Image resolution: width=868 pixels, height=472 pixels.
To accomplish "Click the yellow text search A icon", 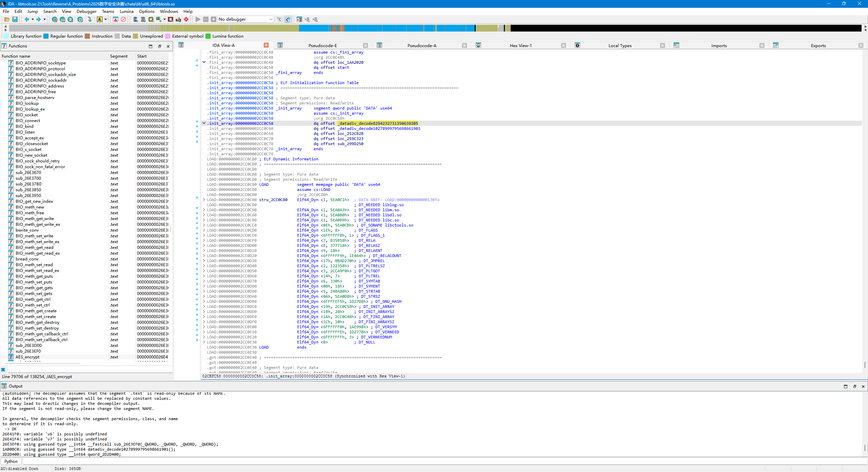I will pyautogui.click(x=100, y=19).
